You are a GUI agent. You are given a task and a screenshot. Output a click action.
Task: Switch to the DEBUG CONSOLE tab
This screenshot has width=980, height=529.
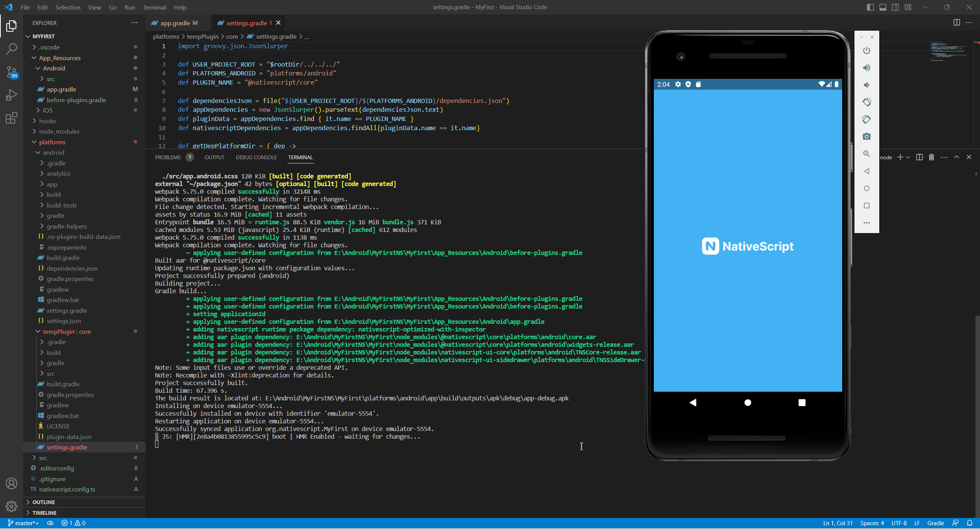point(256,157)
